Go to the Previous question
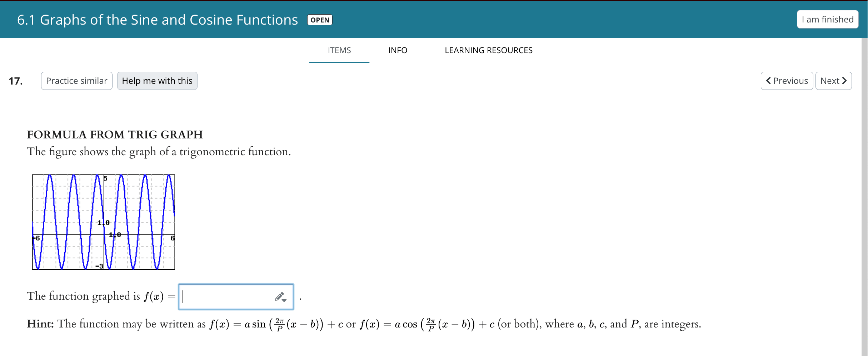 point(787,81)
